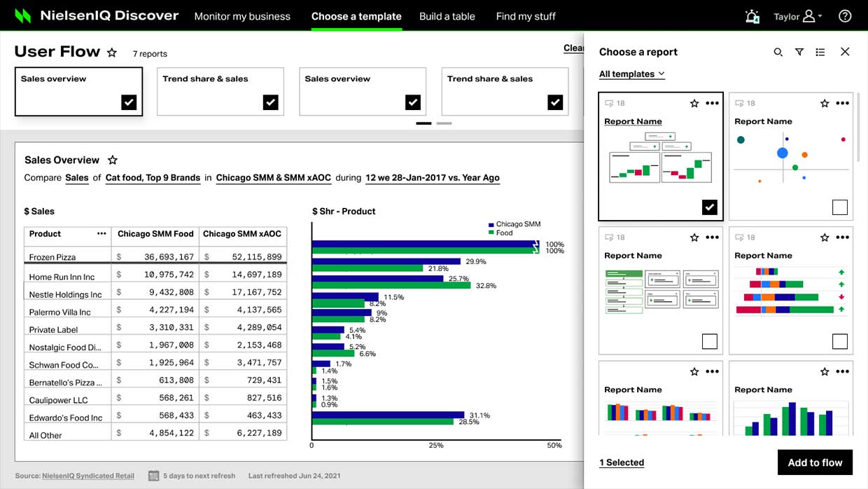Screen dimensions: 868x489
Task: Star the Sales Overview report title
Action: (x=112, y=160)
